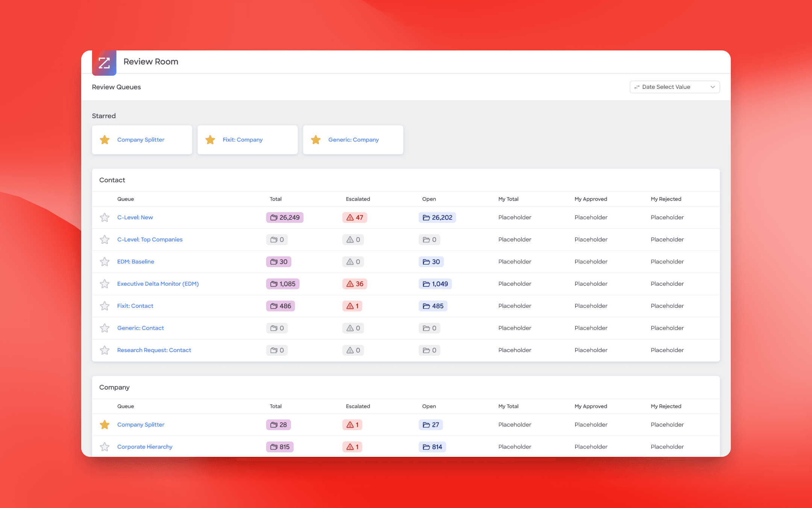Viewport: 812px width, 508px height.
Task: Click the Z logo in the header
Action: pos(104,63)
